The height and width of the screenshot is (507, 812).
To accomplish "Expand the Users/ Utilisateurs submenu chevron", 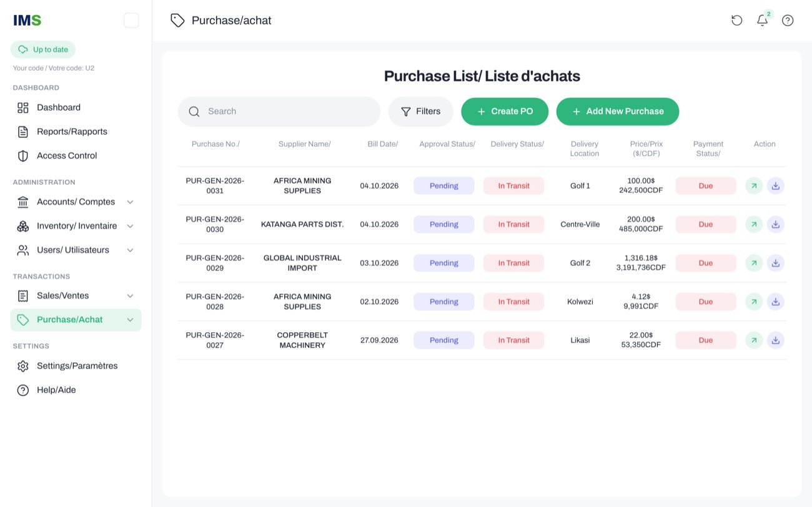I will click(130, 250).
